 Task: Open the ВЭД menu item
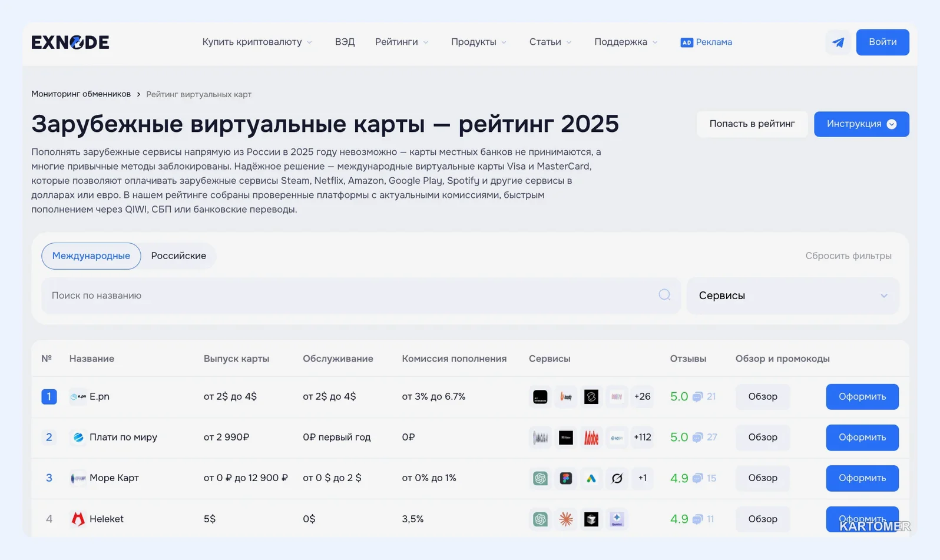point(345,42)
